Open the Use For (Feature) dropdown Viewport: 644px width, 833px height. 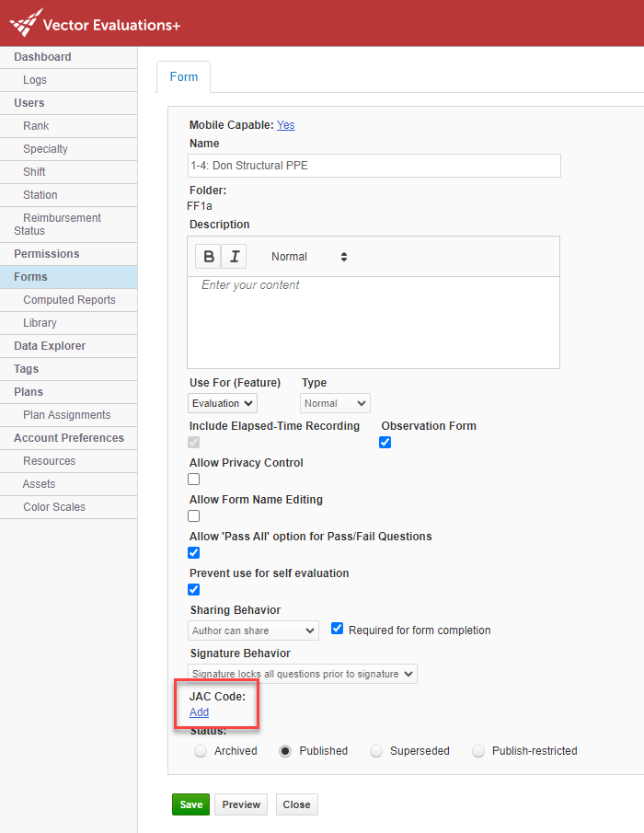pos(221,402)
